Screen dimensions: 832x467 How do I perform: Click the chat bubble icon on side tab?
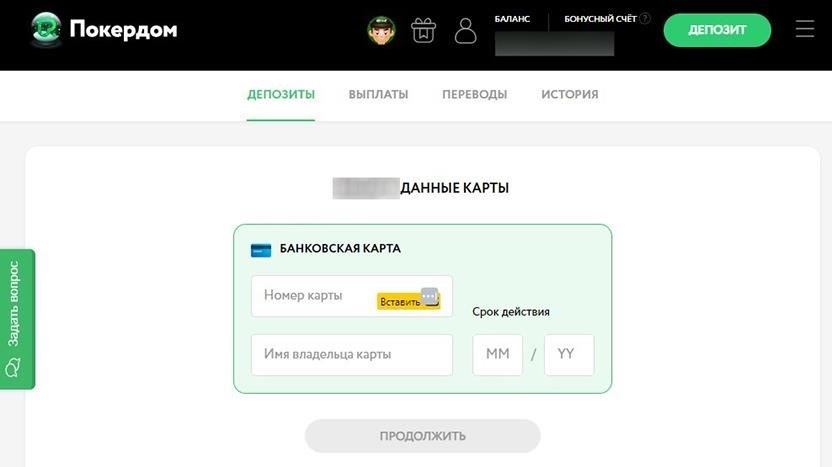13,367
